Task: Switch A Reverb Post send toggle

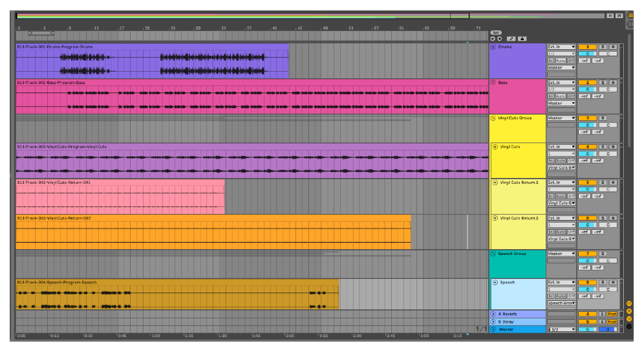Action: point(612,314)
